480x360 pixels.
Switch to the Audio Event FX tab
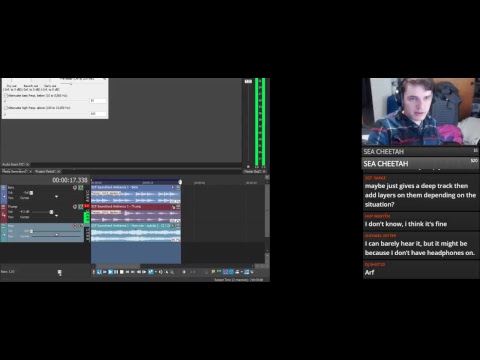point(13,164)
